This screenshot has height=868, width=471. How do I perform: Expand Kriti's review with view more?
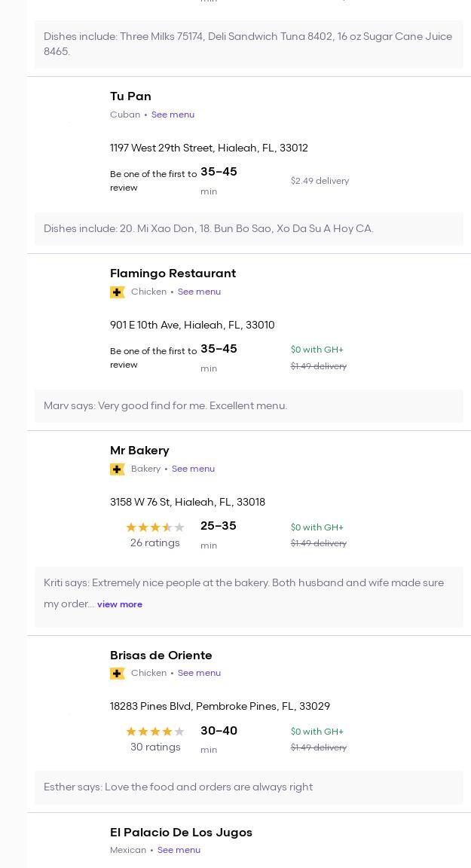[120, 604]
